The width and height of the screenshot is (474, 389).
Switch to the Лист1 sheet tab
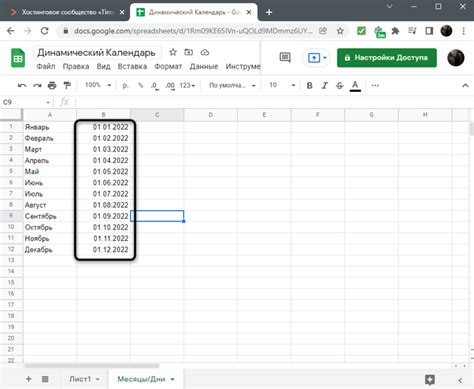coord(80,379)
